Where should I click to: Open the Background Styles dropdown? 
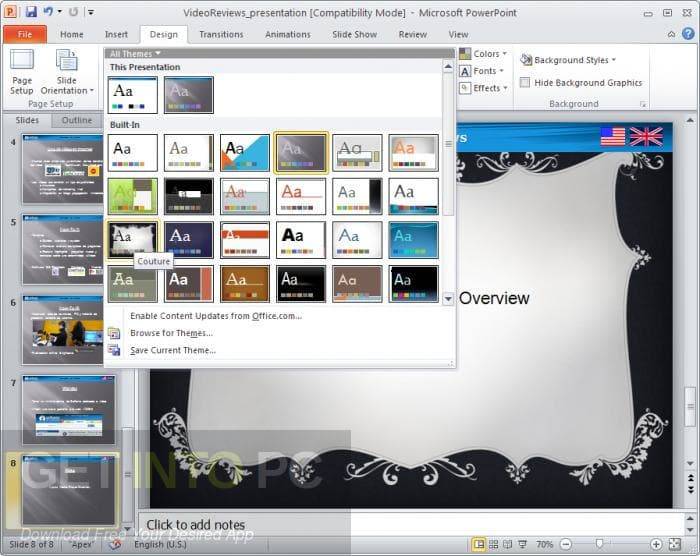570,61
